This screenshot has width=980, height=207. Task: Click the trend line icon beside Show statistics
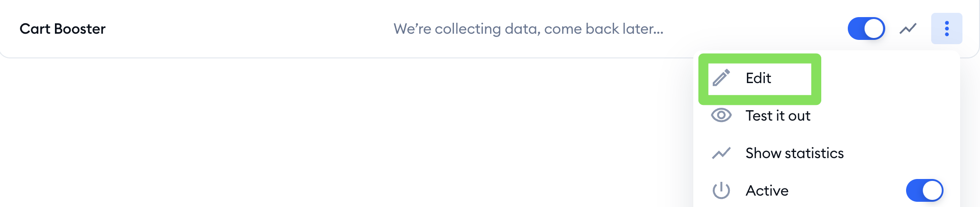pyautogui.click(x=721, y=153)
